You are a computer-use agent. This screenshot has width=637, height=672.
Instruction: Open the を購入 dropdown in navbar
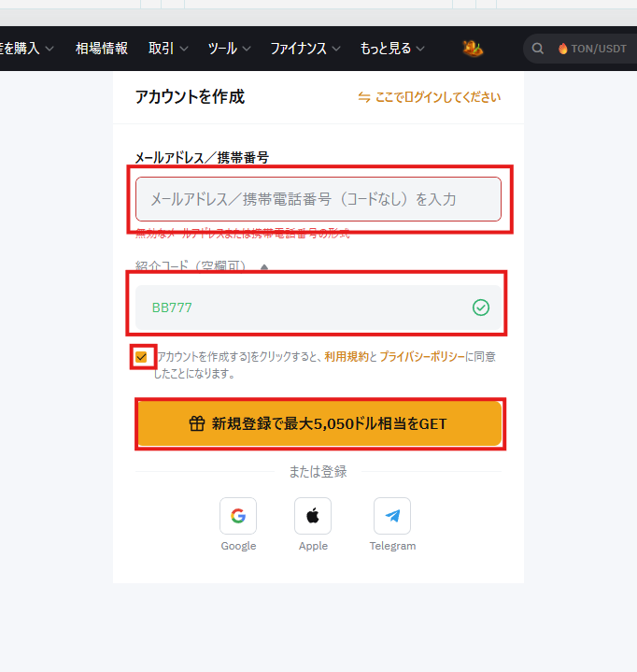coord(27,49)
